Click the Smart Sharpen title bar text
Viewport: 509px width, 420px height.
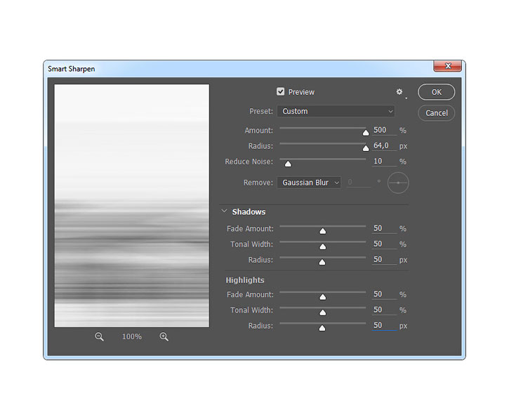(x=72, y=69)
